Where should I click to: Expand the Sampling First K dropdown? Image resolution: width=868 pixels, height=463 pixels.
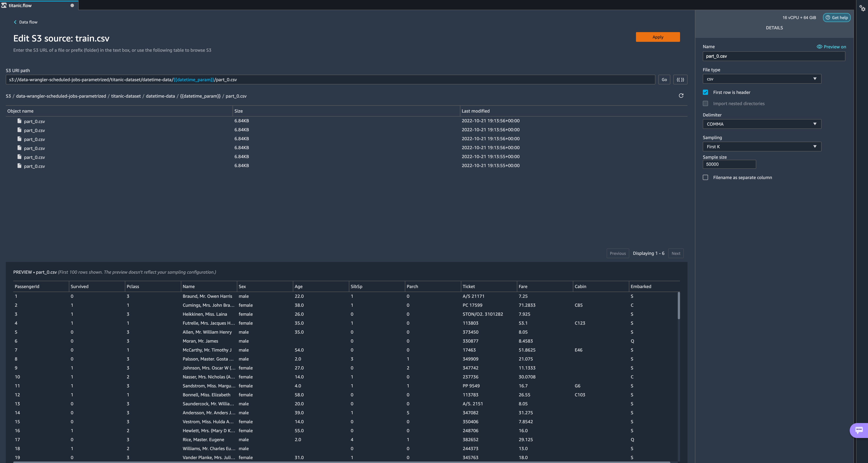(762, 147)
